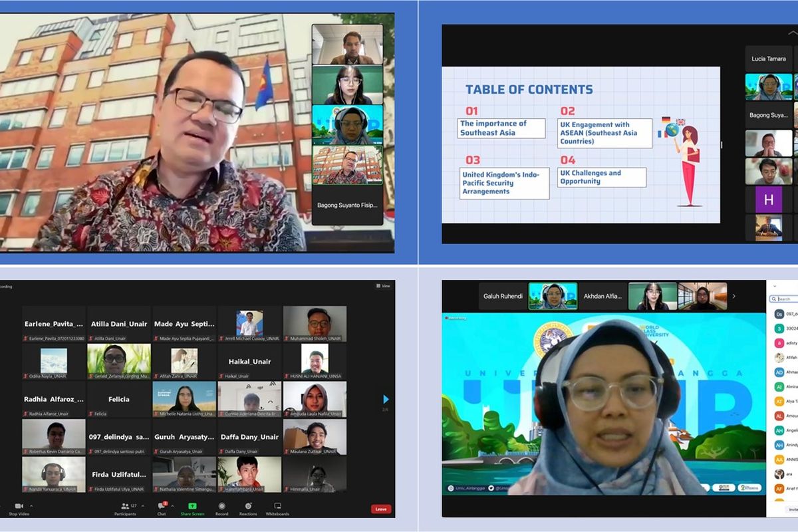Viewport: 798px width, 532px height.
Task: Open the Whiteboards icon
Action: (277, 506)
